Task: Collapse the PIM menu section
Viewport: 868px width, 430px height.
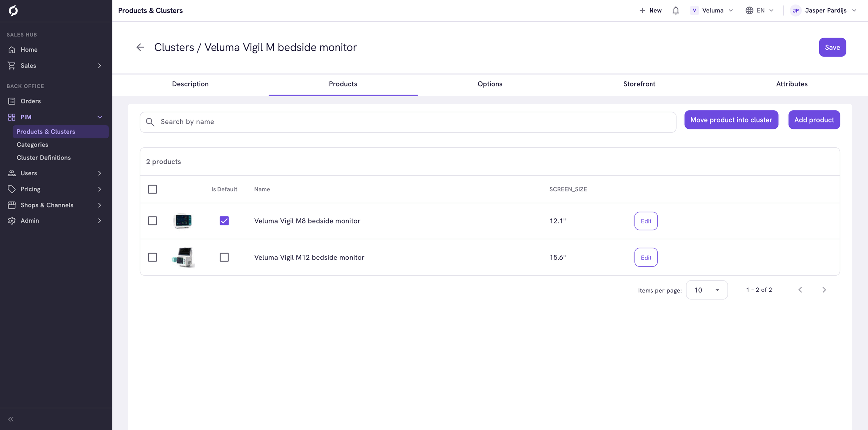Action: [56, 117]
